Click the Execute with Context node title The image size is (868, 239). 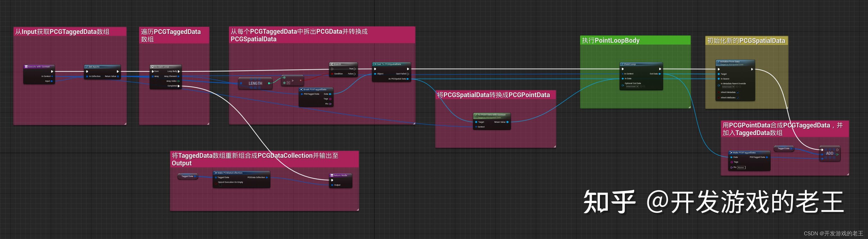(39, 67)
